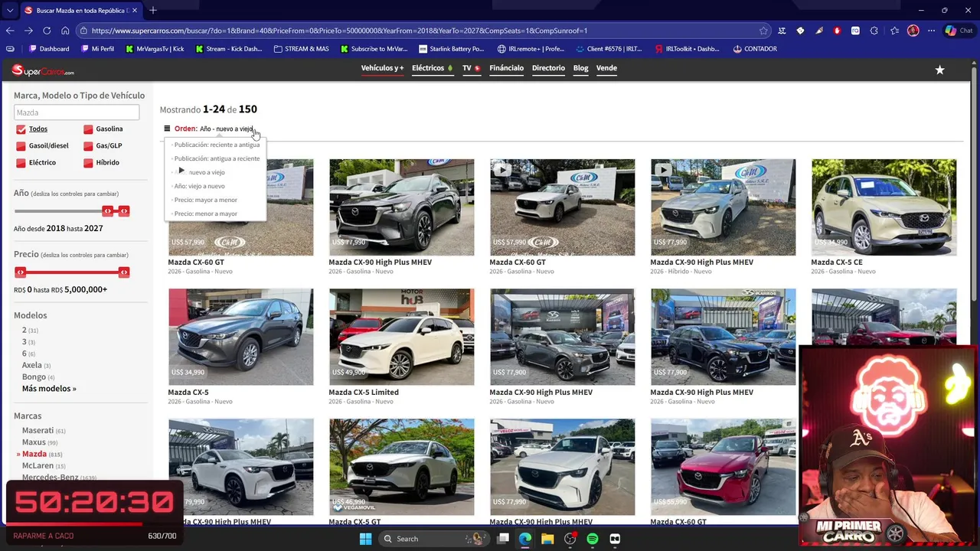The width and height of the screenshot is (980, 551).
Task: Open CONTADOR bookmark
Action: [755, 49]
